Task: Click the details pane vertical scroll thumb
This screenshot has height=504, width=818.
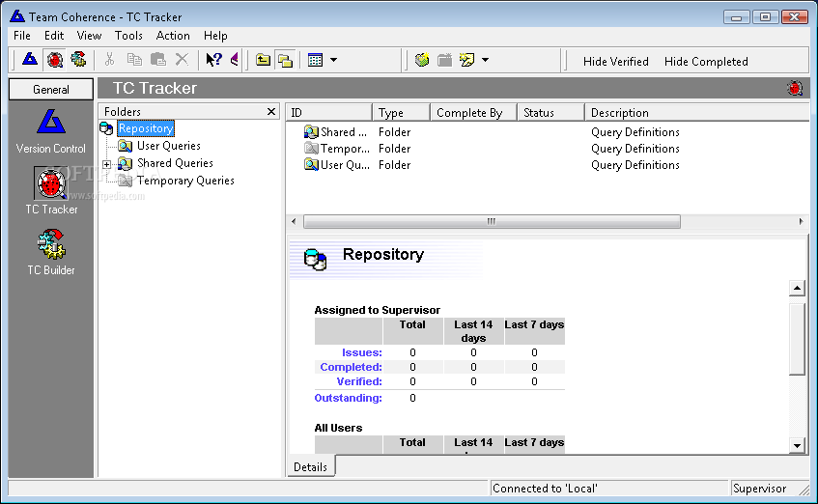Action: coord(797,339)
